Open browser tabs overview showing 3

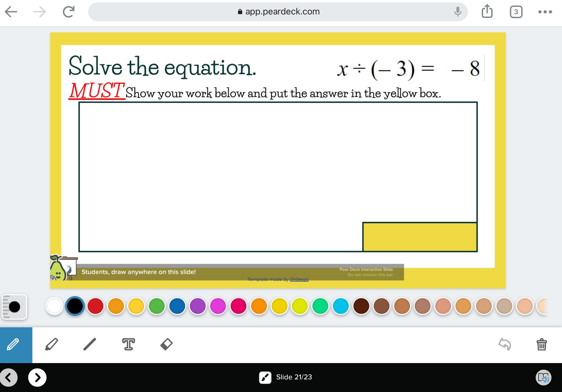tap(516, 12)
